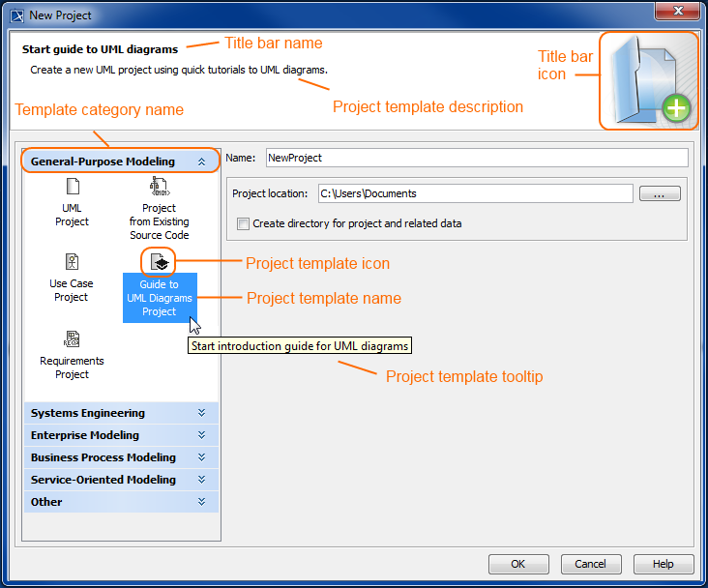Click the Requirements Project label text

click(72, 367)
